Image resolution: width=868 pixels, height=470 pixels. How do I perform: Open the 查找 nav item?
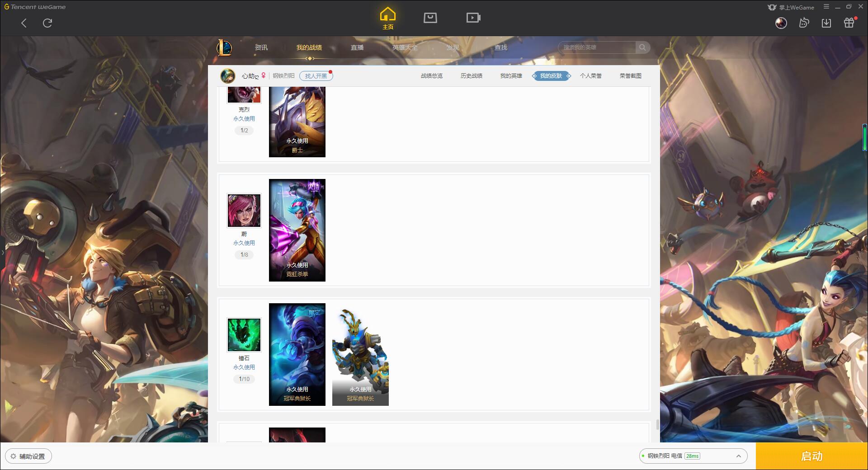pyautogui.click(x=501, y=47)
